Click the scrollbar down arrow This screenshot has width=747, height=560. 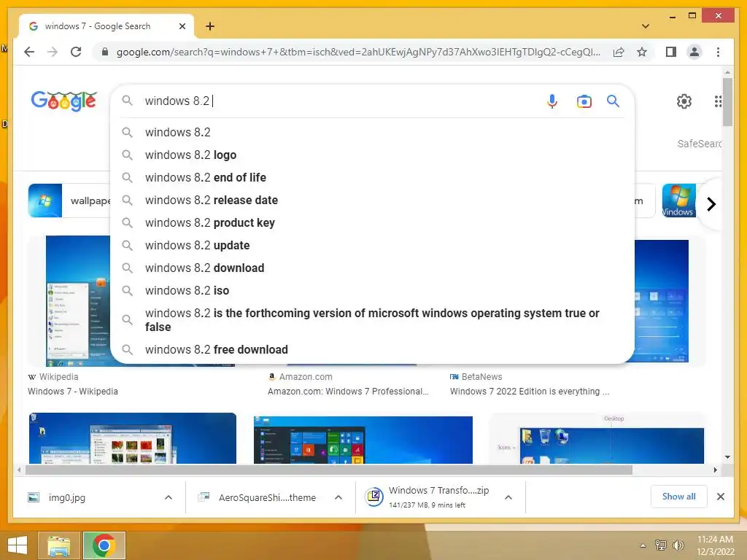(727, 457)
